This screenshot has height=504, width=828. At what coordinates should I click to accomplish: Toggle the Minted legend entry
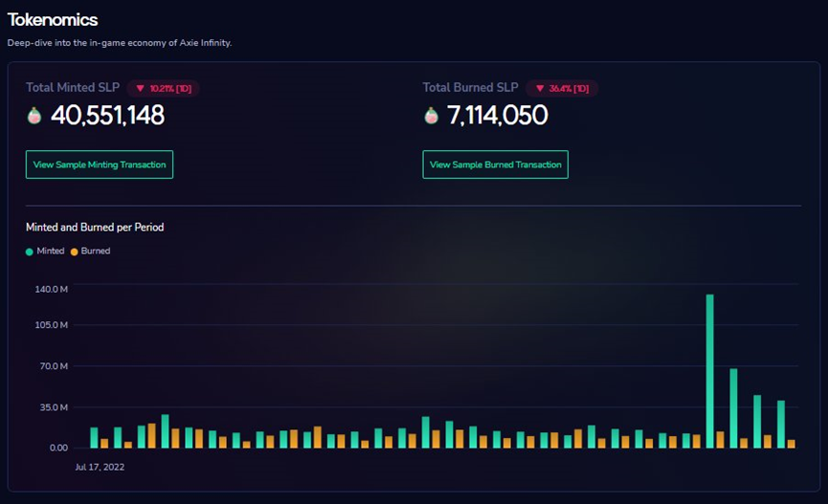tap(45, 252)
